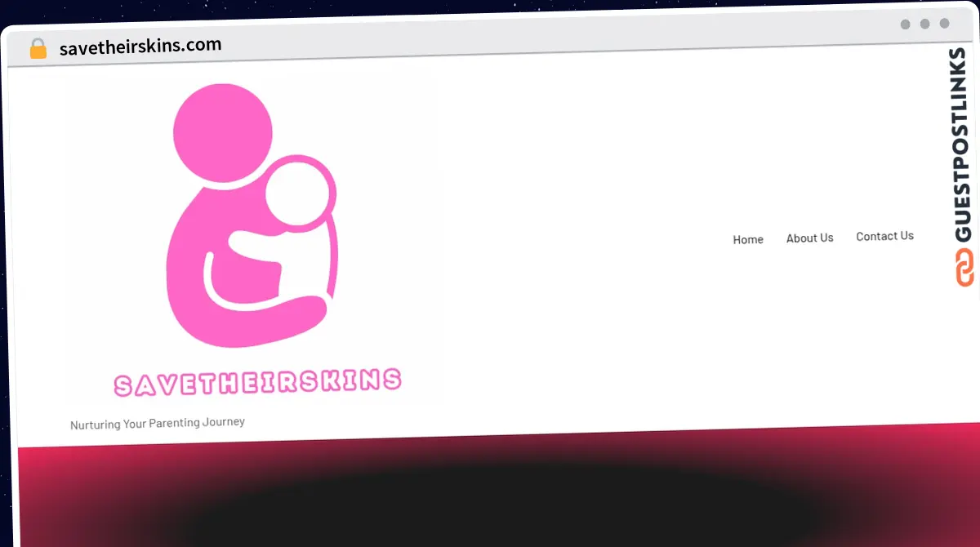Open the Contact Us page
This screenshot has width=980, height=547.
(884, 236)
